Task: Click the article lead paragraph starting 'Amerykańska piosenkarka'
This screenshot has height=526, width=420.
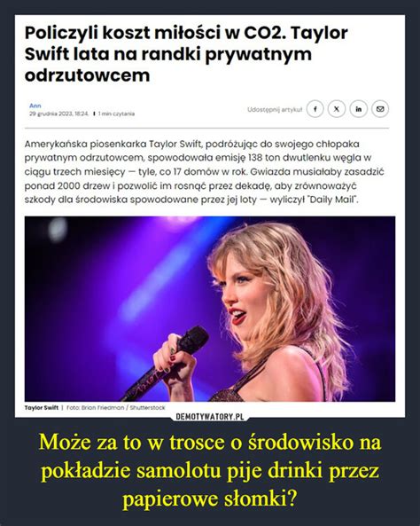Action: tap(205, 172)
